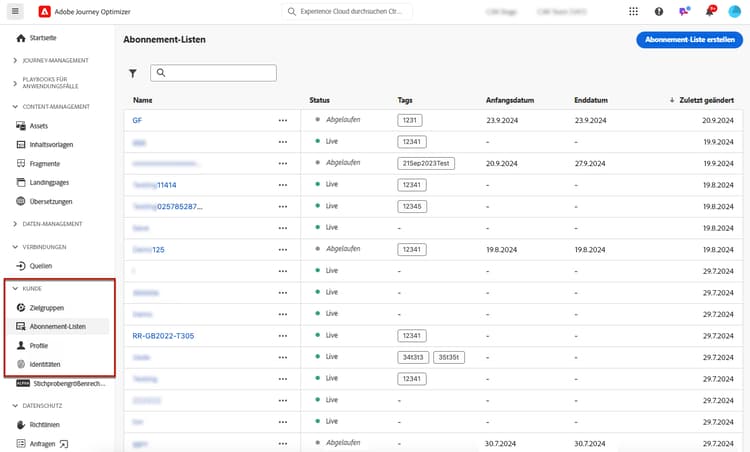
Task: Expand the Journey-Management section
Action: pos(15,60)
